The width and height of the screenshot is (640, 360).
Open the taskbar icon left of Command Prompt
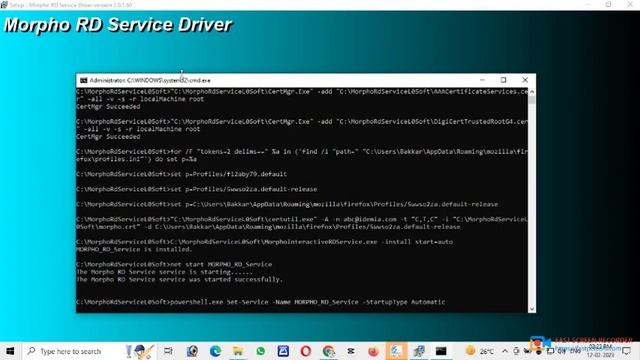pyautogui.click(x=418, y=351)
